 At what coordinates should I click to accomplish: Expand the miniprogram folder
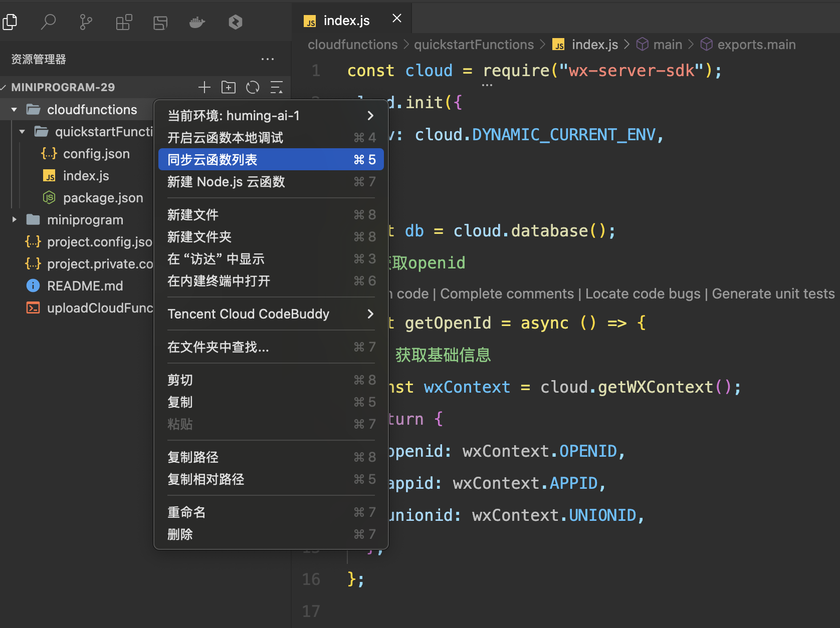click(x=14, y=219)
